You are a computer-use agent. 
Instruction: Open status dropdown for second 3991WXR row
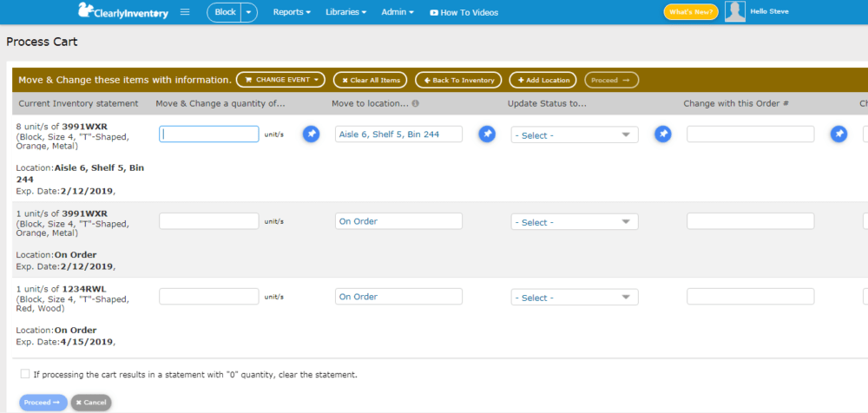(575, 222)
